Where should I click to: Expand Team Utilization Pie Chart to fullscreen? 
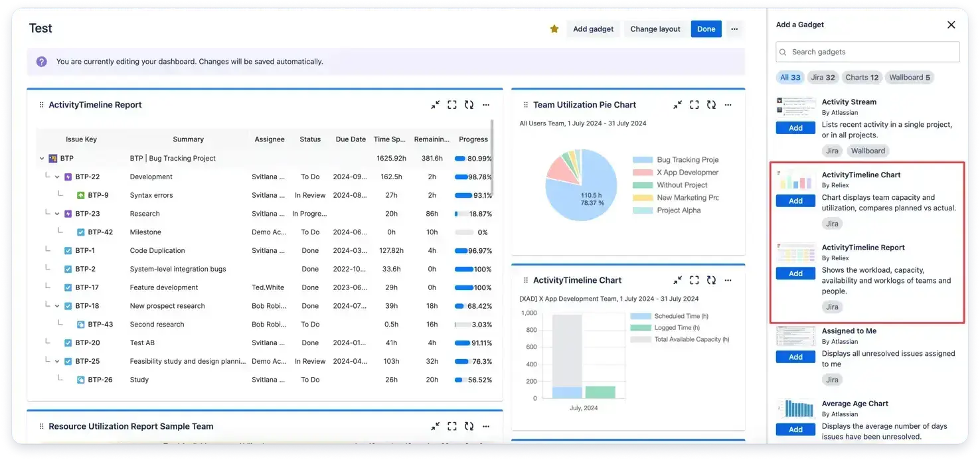(694, 104)
